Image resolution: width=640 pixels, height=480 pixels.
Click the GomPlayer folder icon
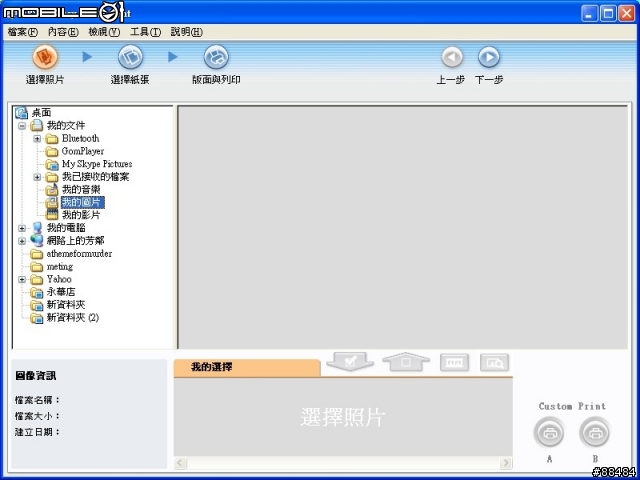tap(52, 151)
